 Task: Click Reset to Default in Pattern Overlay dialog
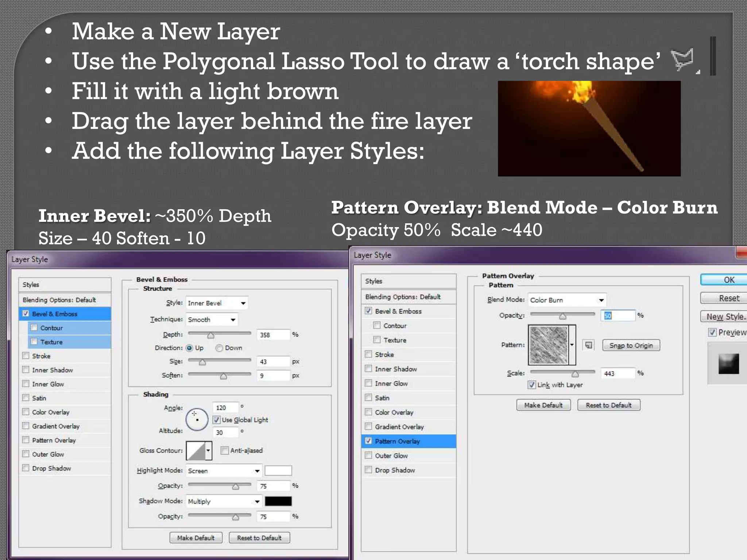[608, 405]
